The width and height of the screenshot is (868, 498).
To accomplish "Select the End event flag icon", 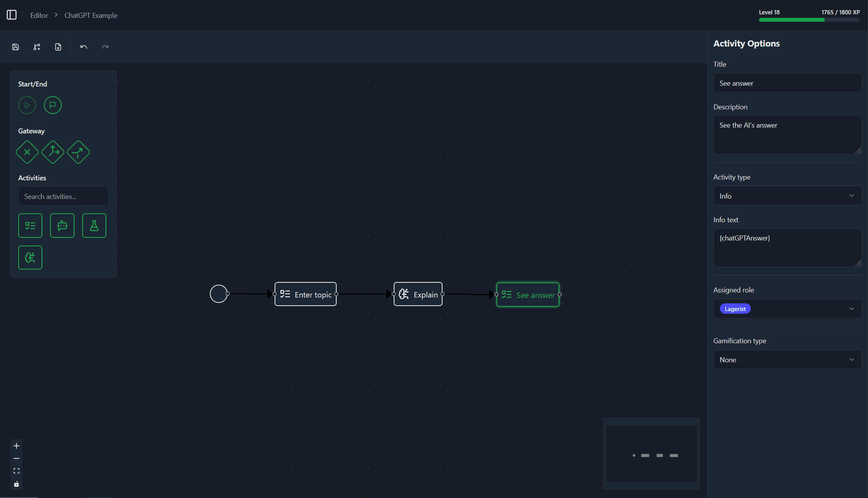I will click(x=53, y=105).
